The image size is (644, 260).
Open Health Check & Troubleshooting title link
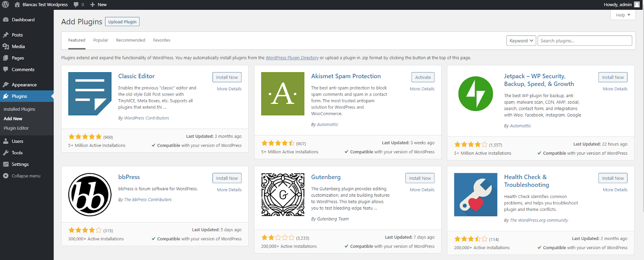point(526,181)
